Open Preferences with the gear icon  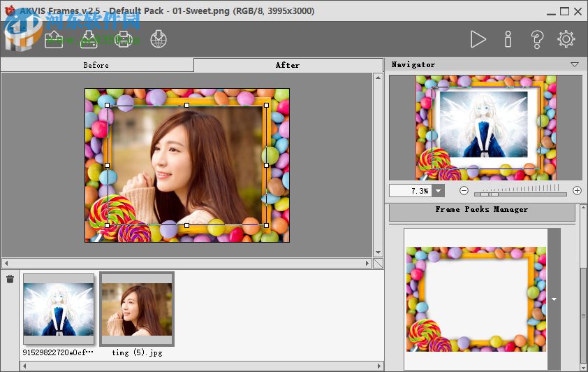point(566,39)
